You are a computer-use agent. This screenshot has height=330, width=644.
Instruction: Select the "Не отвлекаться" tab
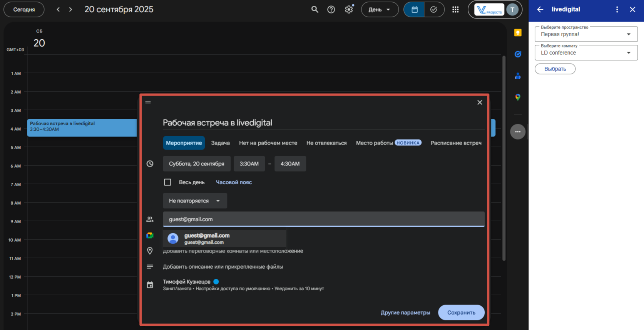pos(326,143)
